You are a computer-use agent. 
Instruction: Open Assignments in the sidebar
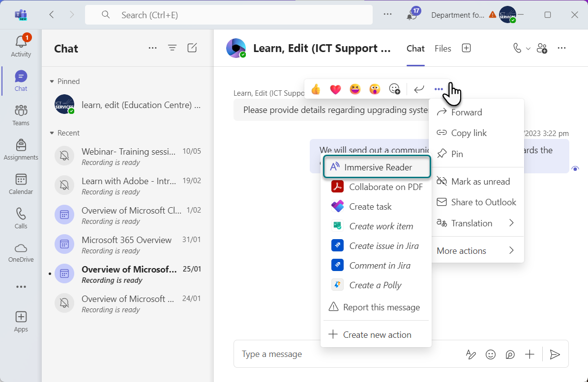pyautogui.click(x=21, y=149)
